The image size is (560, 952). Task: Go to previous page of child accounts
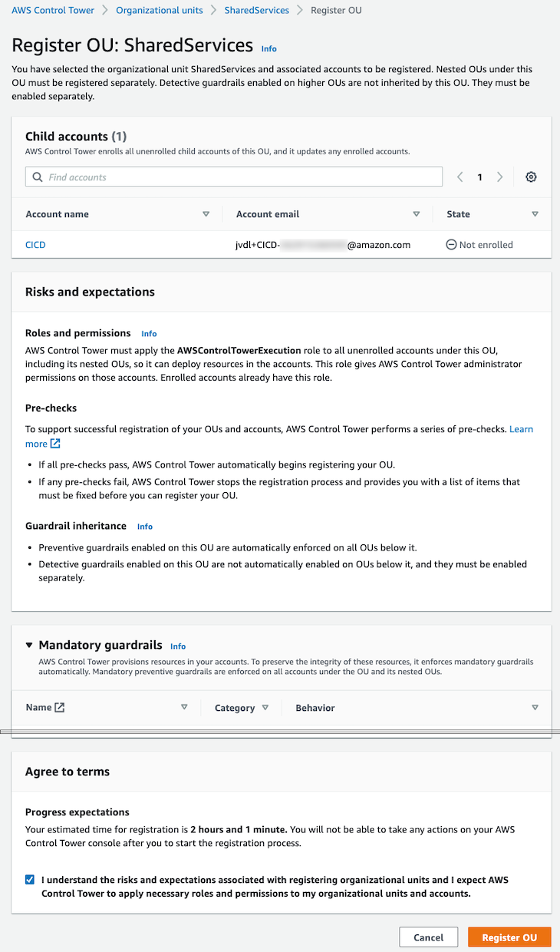460,177
